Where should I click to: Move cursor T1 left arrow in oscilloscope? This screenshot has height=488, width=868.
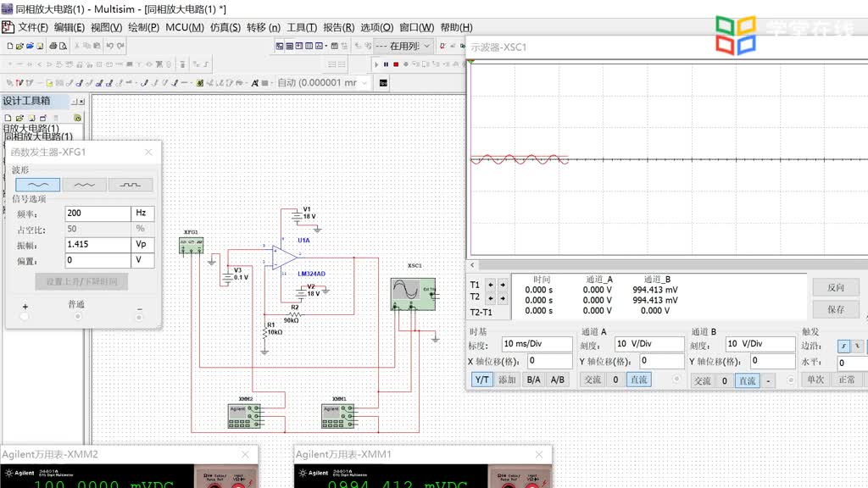click(x=491, y=285)
